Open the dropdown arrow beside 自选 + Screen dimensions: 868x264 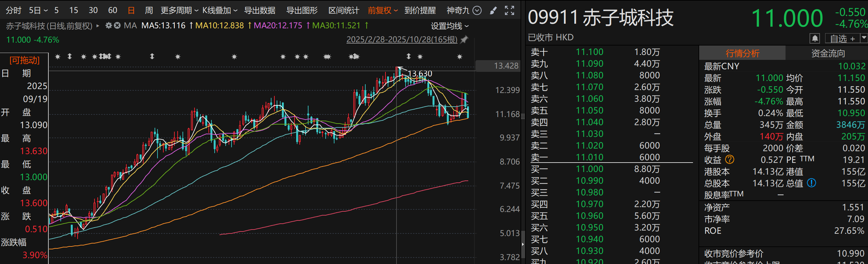[864, 38]
